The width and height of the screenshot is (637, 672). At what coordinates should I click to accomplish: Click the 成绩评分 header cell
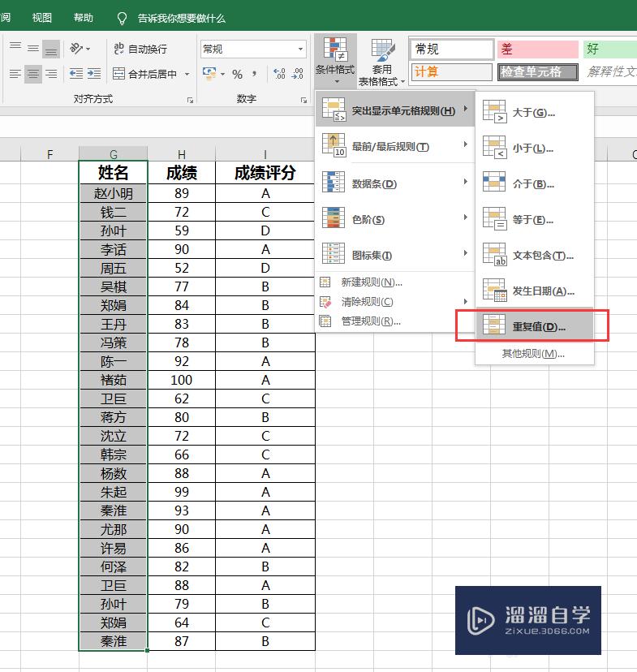tap(265, 173)
